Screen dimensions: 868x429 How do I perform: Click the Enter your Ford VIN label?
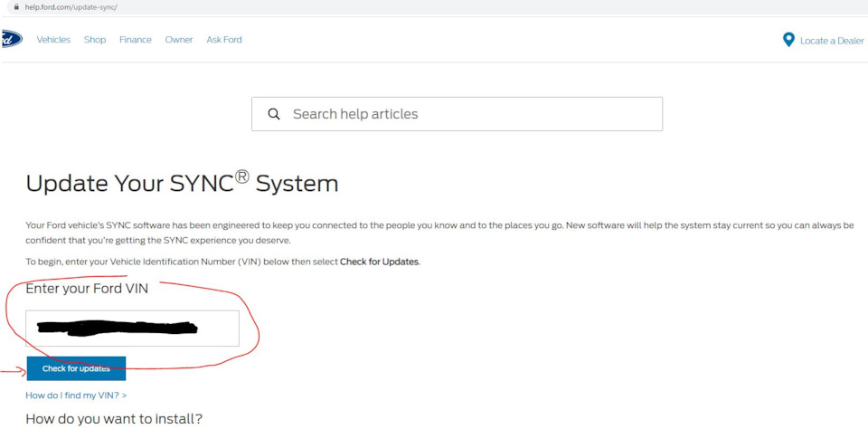87,289
